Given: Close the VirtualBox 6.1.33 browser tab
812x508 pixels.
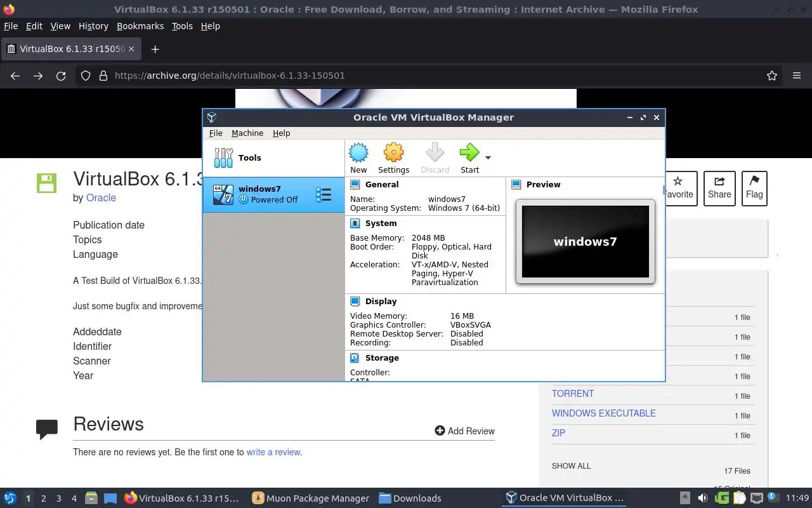Looking at the screenshot, I should pos(131,49).
